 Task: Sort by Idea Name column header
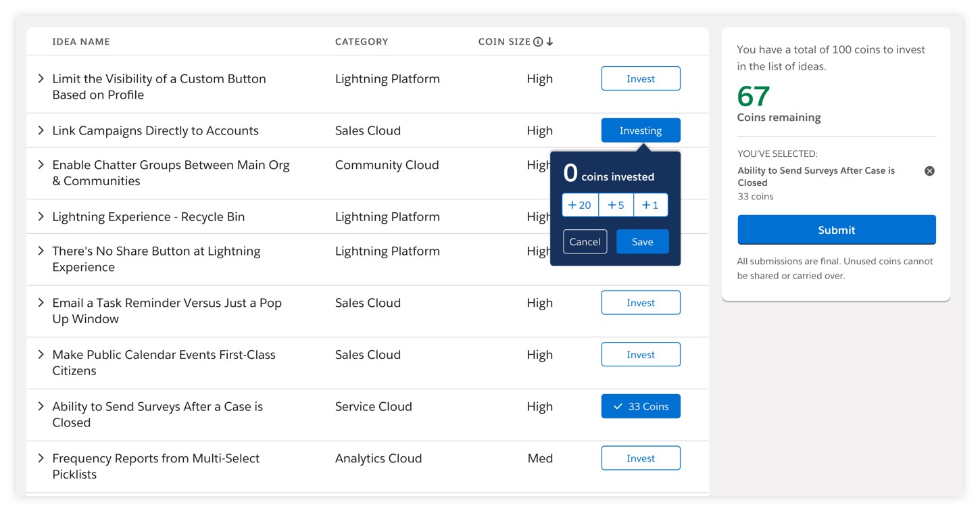click(81, 42)
